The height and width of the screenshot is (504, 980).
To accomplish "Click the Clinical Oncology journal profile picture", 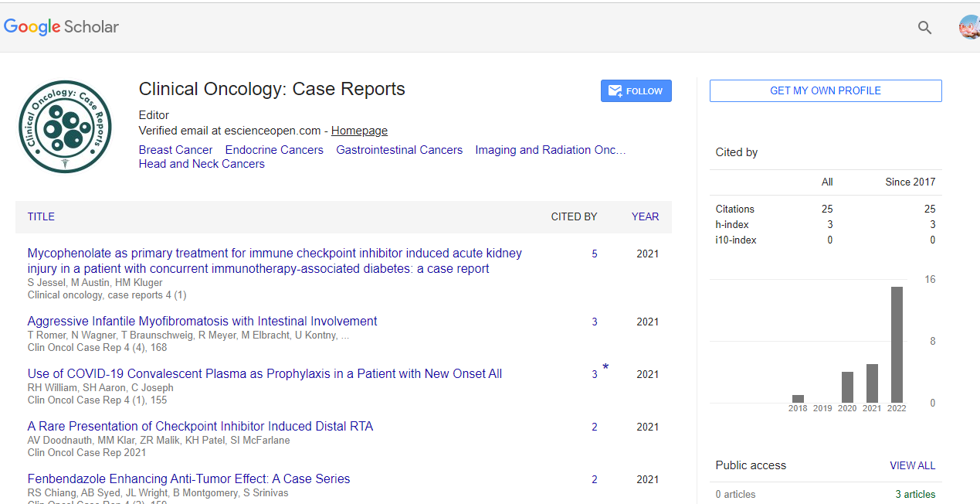I will click(65, 127).
